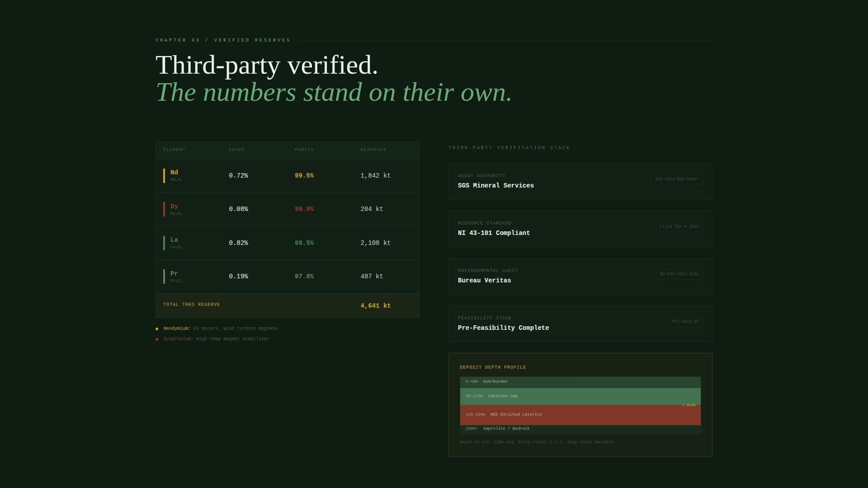Click the BV-ENV-2024-0291 reference badge
Viewport: 868px width, 488px height.
(679, 274)
